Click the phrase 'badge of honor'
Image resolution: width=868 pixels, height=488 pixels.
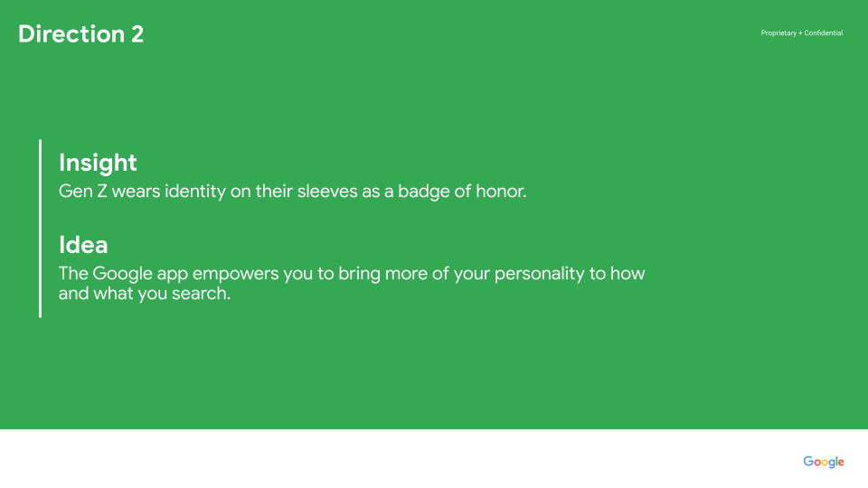(462, 192)
